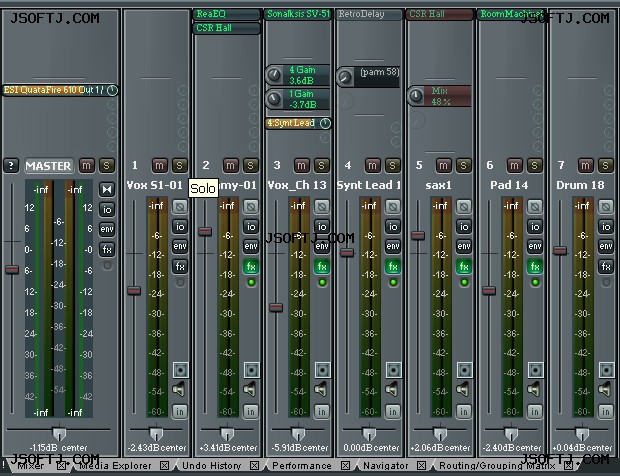Viewport: 620px width, 476px height.
Task: Toggle phase invert on Vox S1-01
Action: (180, 206)
